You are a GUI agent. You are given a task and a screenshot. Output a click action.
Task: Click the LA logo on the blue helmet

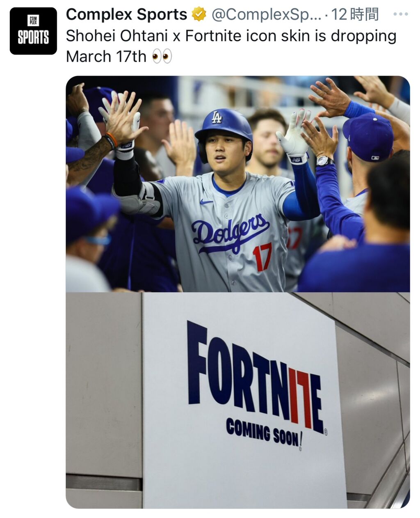pyautogui.click(x=216, y=117)
